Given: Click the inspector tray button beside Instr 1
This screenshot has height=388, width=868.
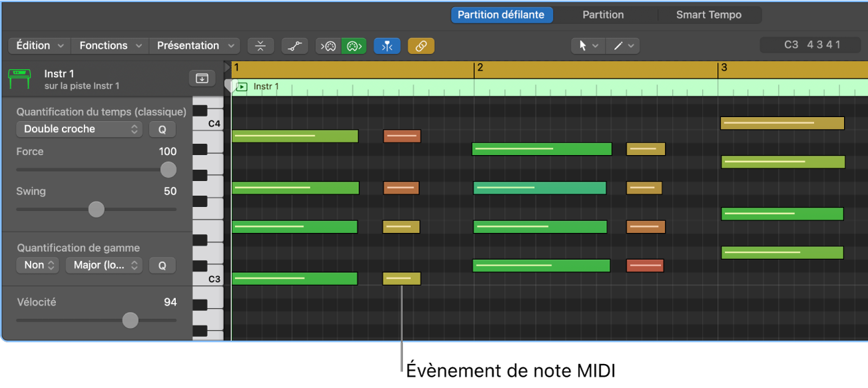Looking at the screenshot, I should 202,79.
